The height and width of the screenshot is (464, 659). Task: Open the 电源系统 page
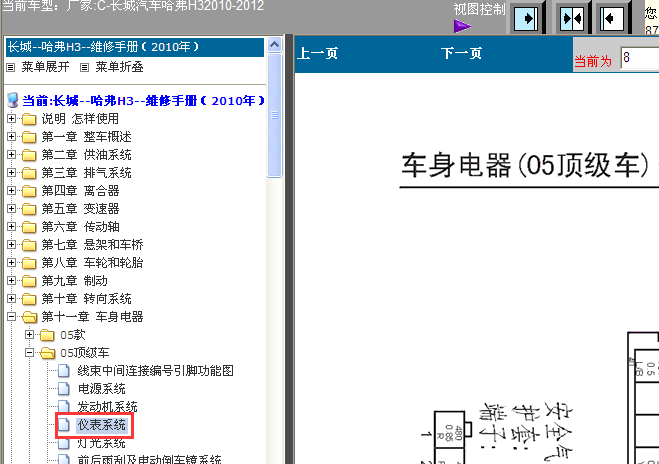coord(102,389)
